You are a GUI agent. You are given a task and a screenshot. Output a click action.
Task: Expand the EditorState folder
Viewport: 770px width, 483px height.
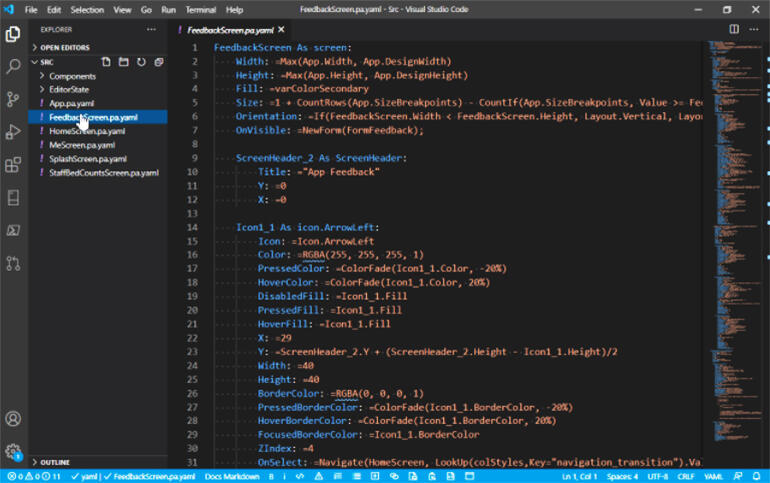pos(70,90)
